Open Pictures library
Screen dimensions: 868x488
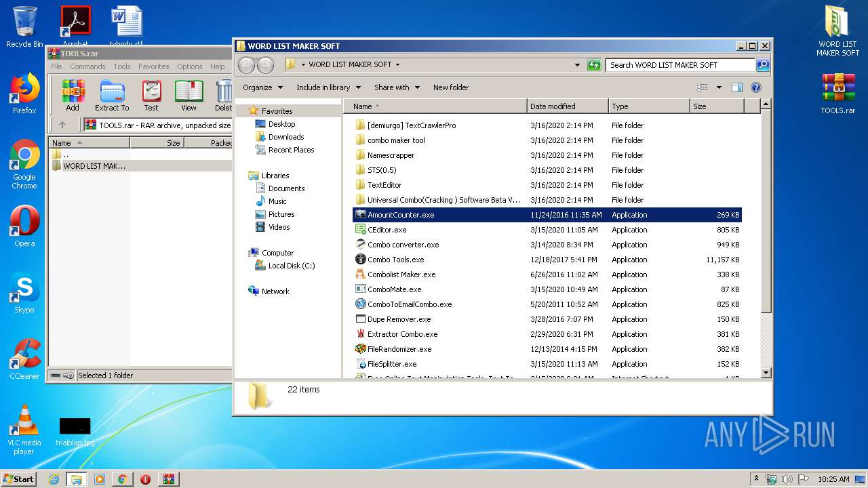pos(281,214)
